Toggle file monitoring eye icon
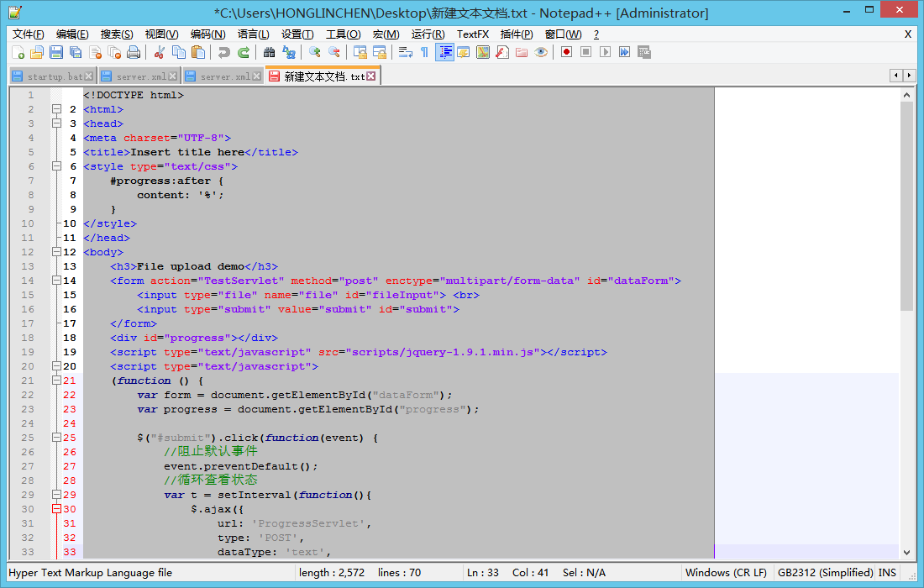The image size is (924, 588). click(541, 52)
